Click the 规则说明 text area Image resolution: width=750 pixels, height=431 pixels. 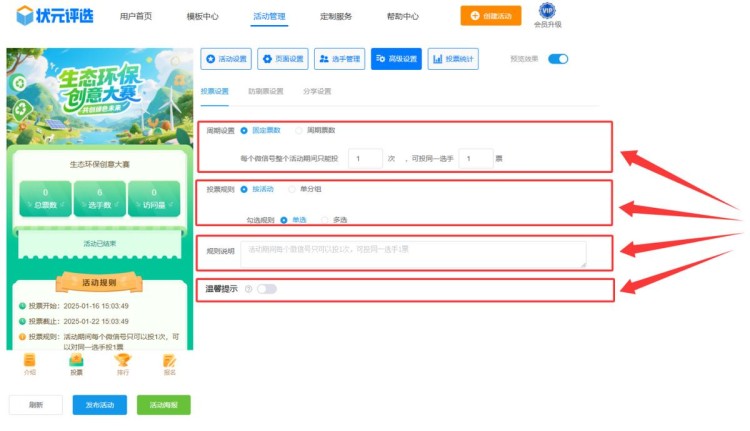pyautogui.click(x=413, y=254)
